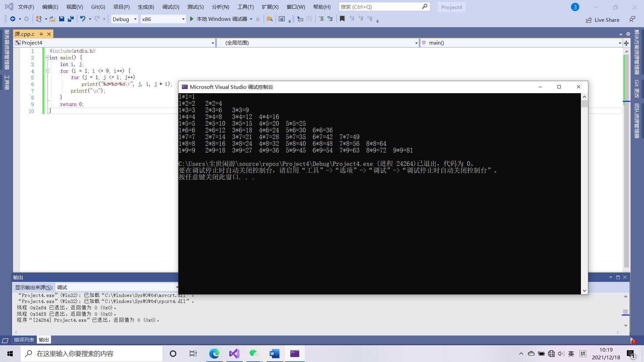Switch to the 错误列表 tab
The image size is (644, 362).
tap(24, 340)
